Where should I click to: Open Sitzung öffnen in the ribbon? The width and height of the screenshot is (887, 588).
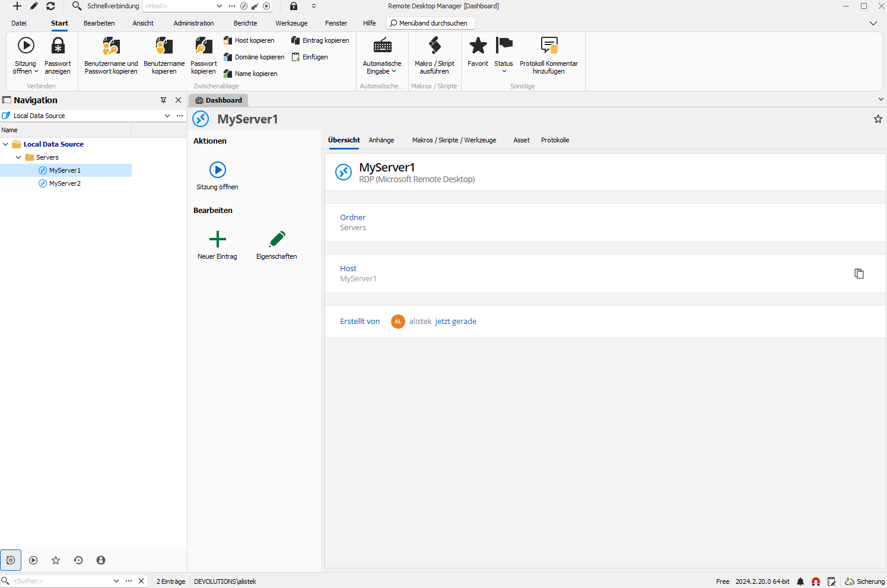pyautogui.click(x=26, y=55)
